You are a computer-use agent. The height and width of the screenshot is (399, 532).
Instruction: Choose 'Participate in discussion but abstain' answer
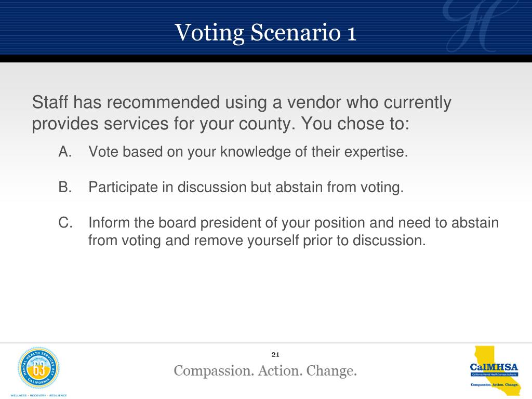(x=246, y=187)
